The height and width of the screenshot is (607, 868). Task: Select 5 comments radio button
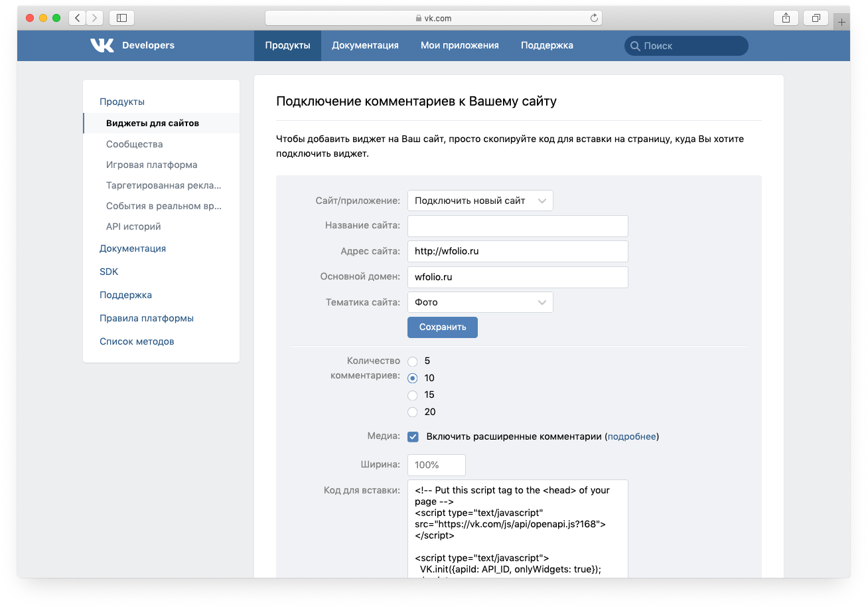[413, 362]
